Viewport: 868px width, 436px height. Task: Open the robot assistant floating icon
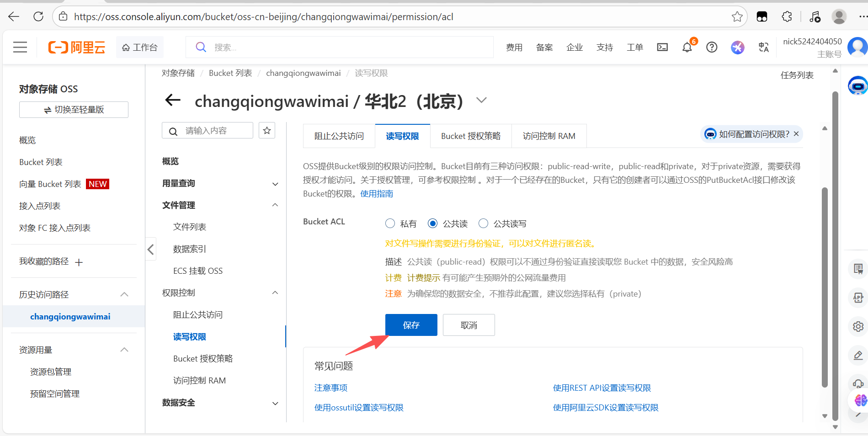click(857, 85)
